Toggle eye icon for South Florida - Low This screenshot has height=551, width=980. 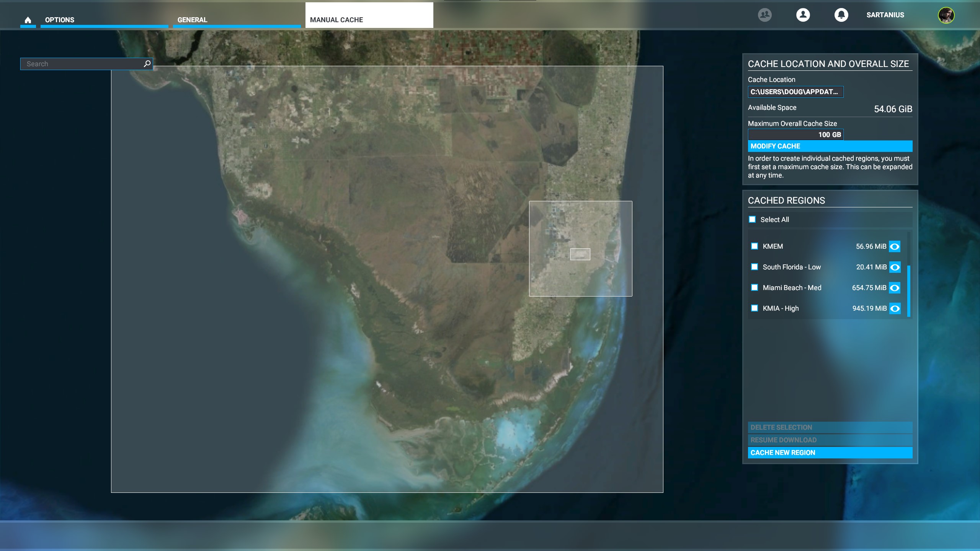pos(895,267)
